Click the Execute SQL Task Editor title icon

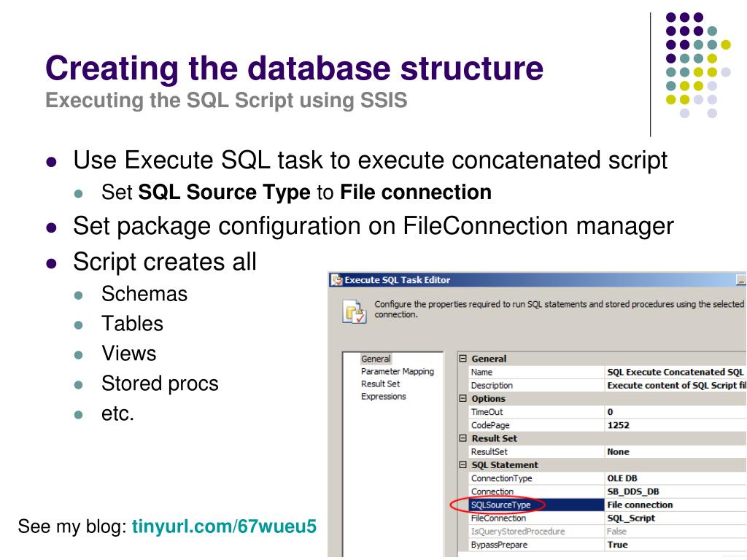337,280
